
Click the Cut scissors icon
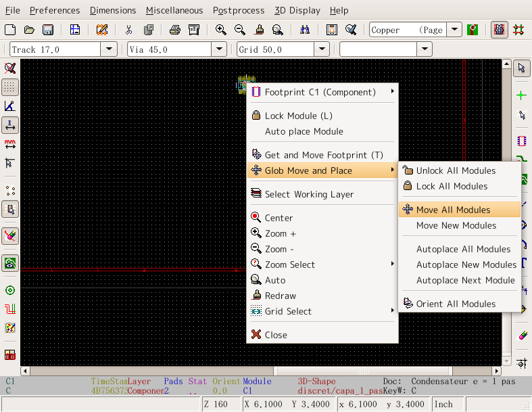(128, 30)
